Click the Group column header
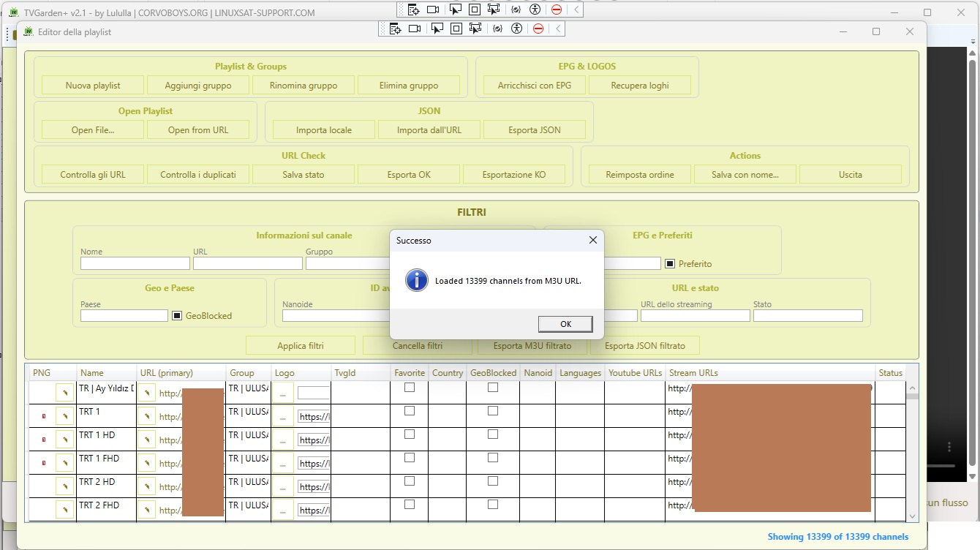The image size is (980, 550). (248, 373)
